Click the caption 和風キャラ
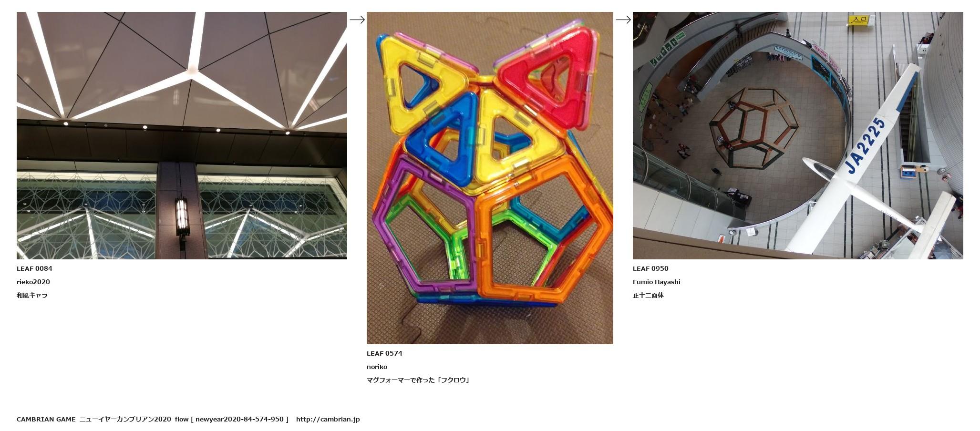The width and height of the screenshot is (980, 431). click(x=32, y=295)
